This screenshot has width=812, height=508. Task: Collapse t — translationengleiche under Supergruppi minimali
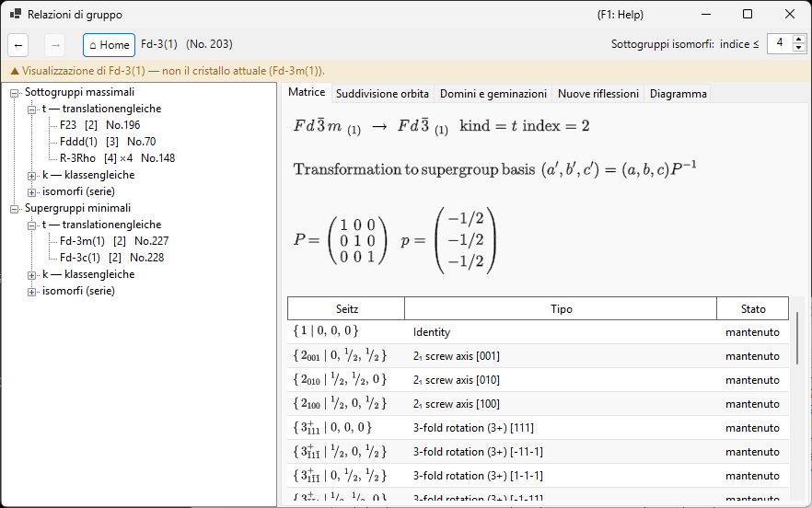point(32,225)
